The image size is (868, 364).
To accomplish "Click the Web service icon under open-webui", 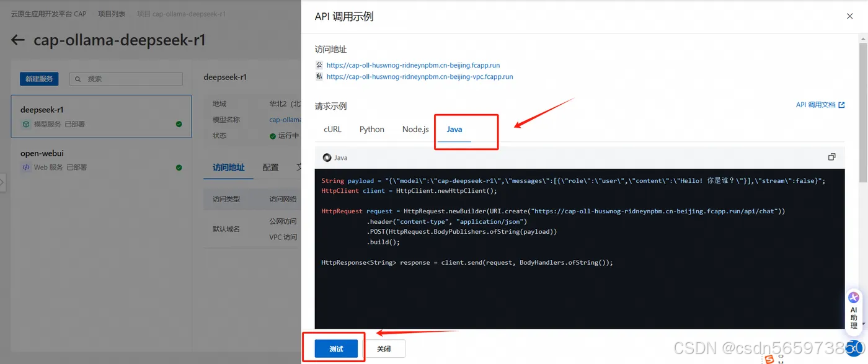I will (x=26, y=167).
